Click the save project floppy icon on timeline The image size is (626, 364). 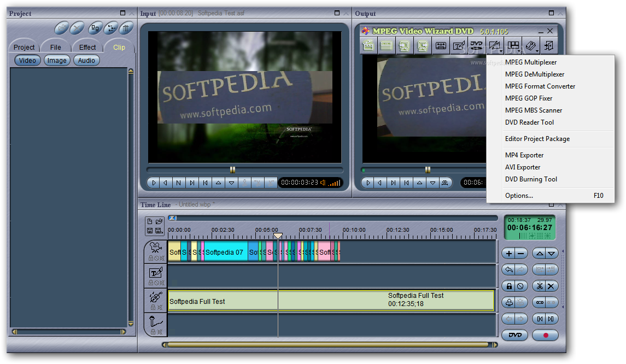pos(150,231)
